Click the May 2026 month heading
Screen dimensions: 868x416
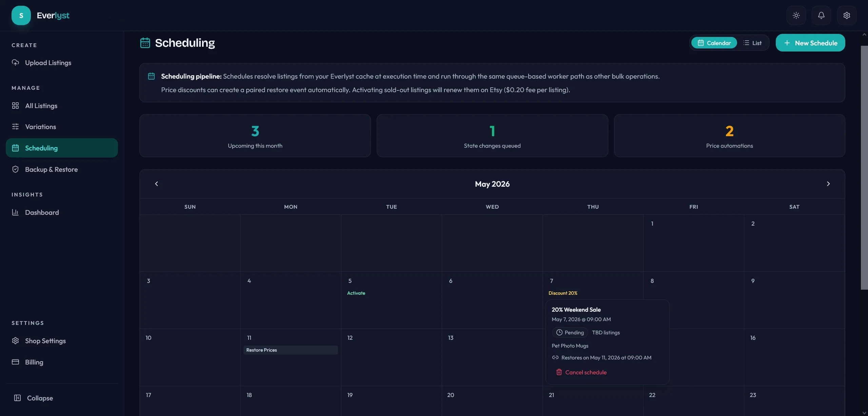(x=492, y=184)
